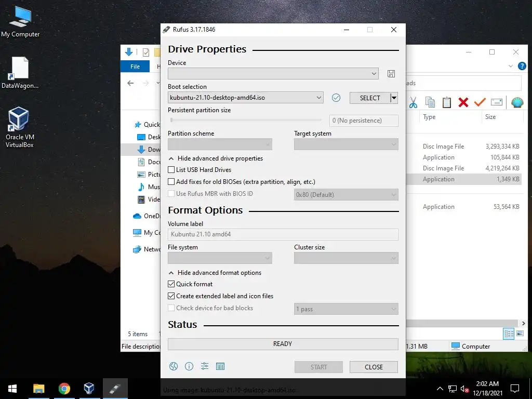
Task: Click the blue down arrow icon in Explorer title bar
Action: [129, 52]
